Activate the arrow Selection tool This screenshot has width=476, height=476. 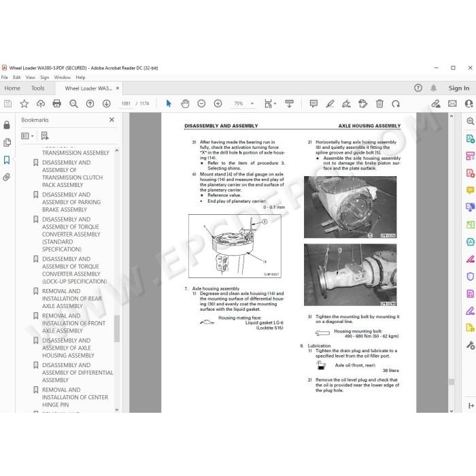(x=169, y=103)
